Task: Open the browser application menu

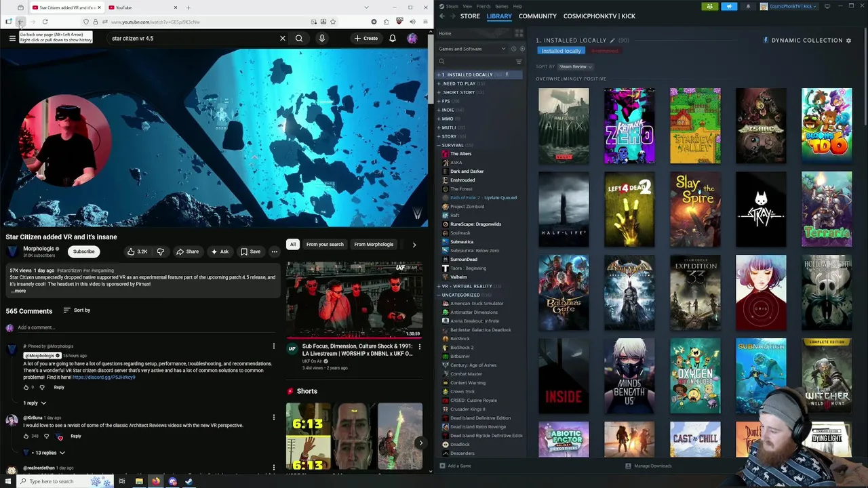Action: [x=425, y=22]
